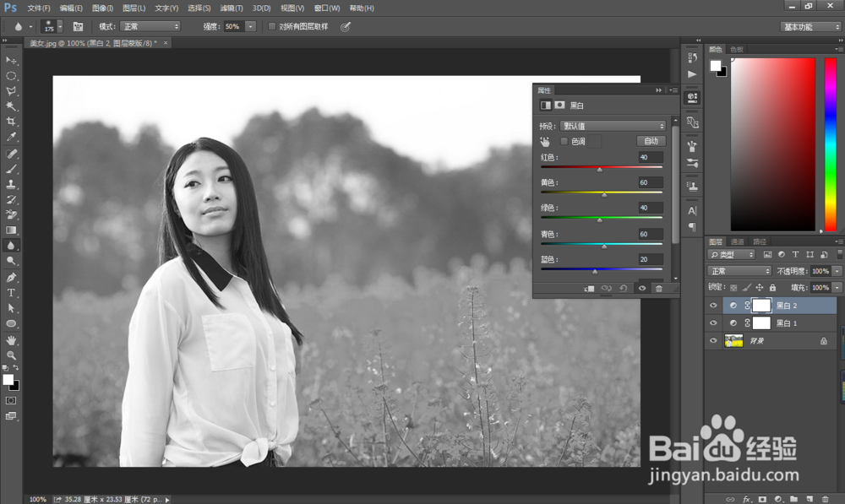Switch to the 色板 tab
The width and height of the screenshot is (845, 504).
click(737, 49)
